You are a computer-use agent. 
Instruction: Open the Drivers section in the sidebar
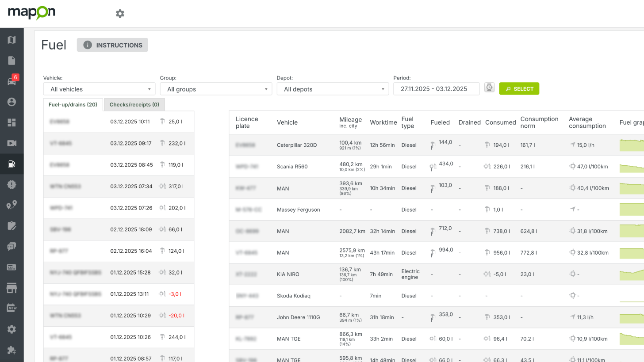tap(11, 102)
